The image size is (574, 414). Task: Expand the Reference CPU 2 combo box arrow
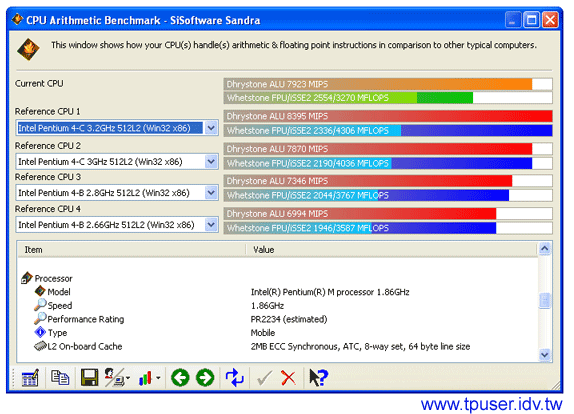tap(211, 161)
